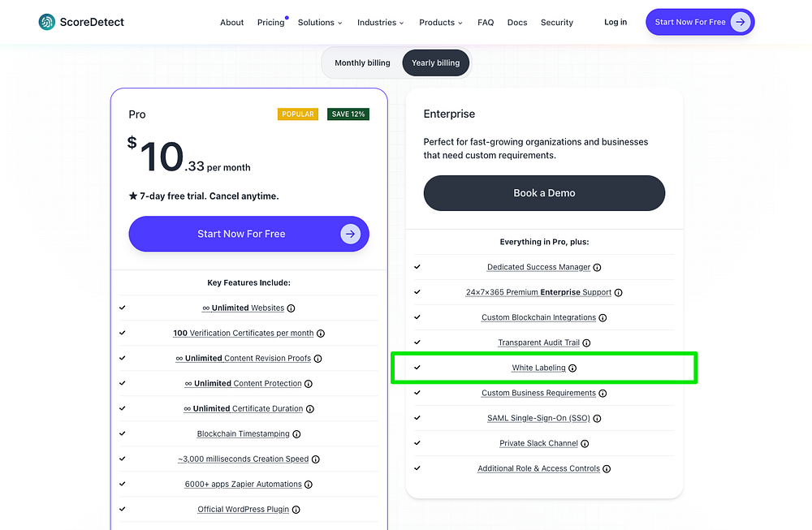Open info icon for Content Revision Proofs
The width and height of the screenshot is (812, 530).
click(318, 359)
